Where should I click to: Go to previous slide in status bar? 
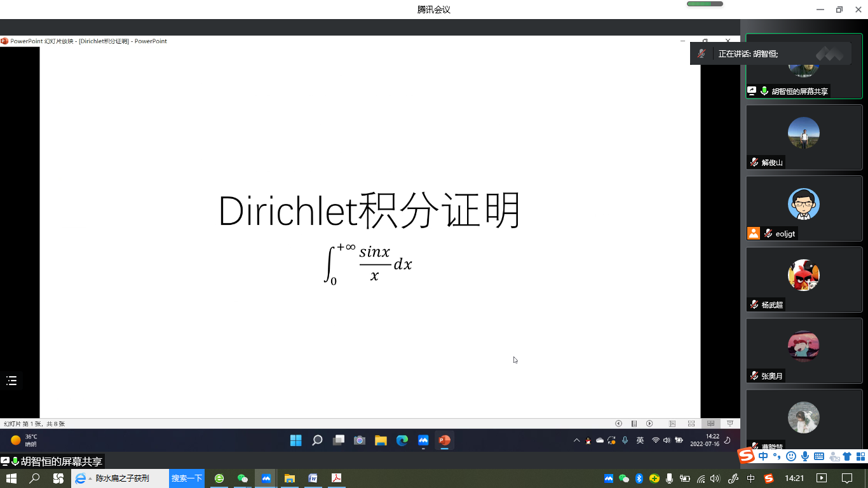[x=618, y=424]
